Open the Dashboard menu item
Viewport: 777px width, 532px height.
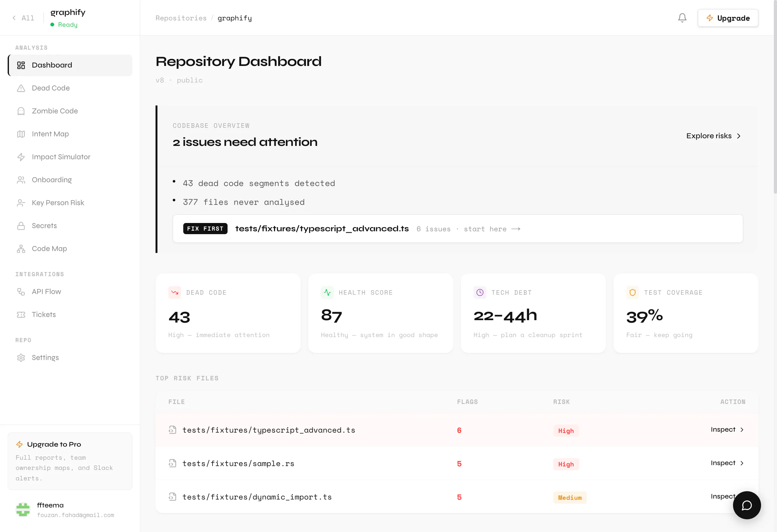pyautogui.click(x=70, y=65)
